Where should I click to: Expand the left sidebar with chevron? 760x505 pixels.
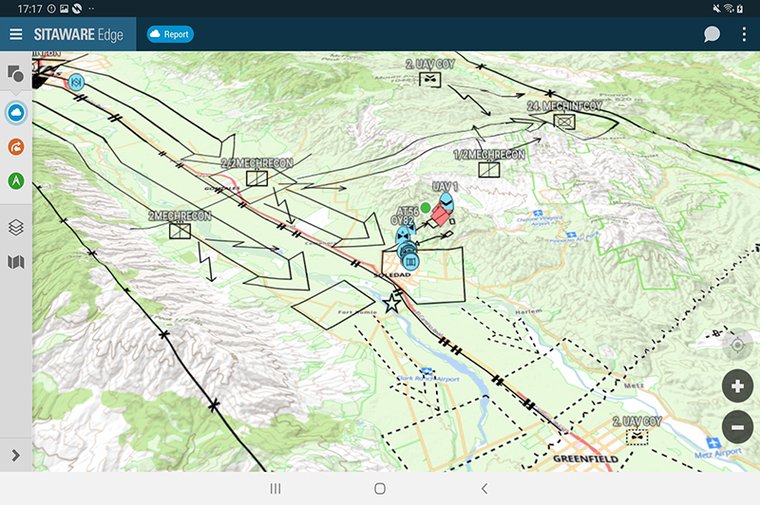16,455
